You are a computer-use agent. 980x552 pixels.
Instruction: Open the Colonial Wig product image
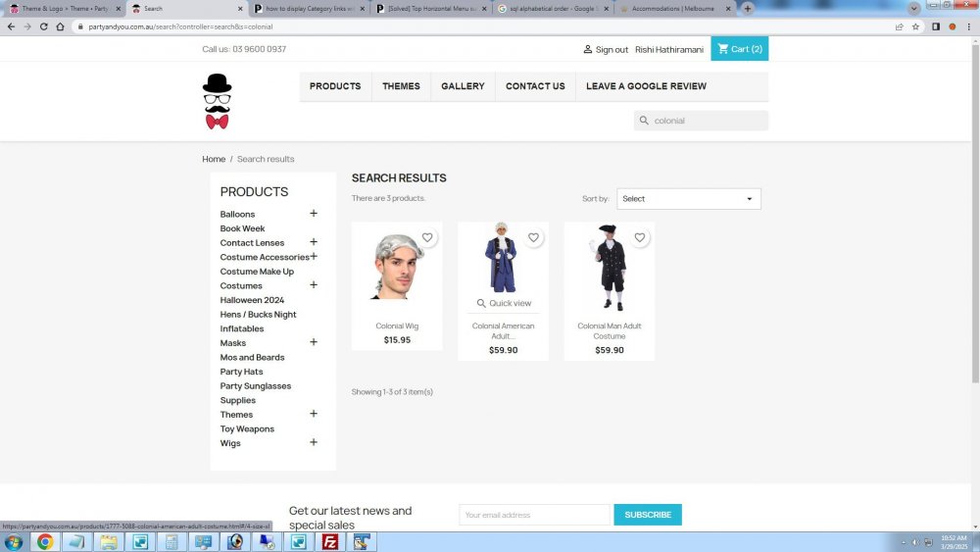click(397, 268)
